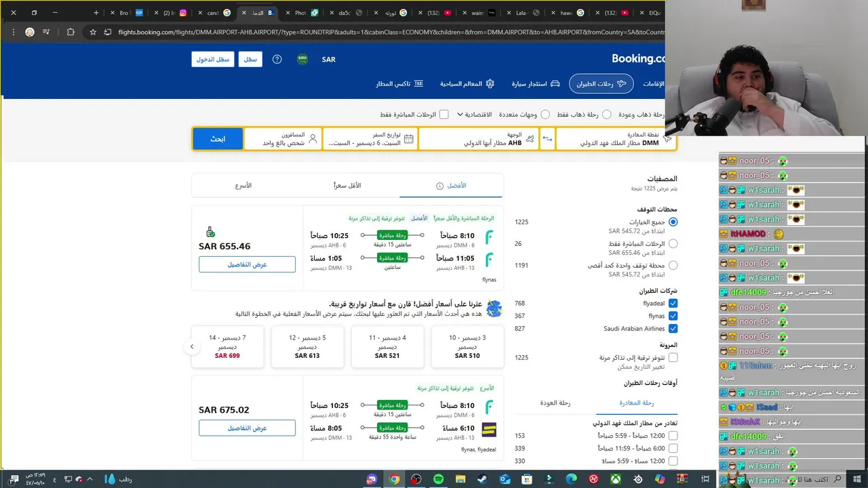Screen dimensions: 868x488
Task: Swap departure and destination airports
Action: tap(547, 139)
